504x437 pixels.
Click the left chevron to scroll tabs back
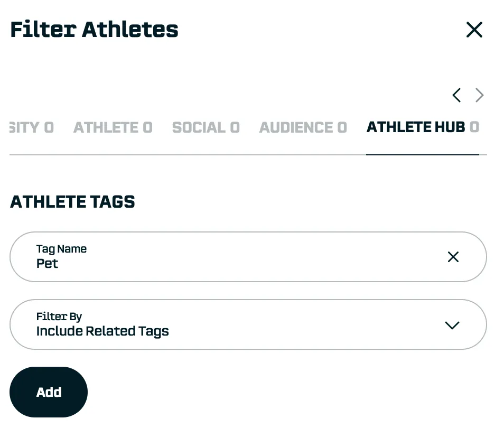[x=456, y=95]
